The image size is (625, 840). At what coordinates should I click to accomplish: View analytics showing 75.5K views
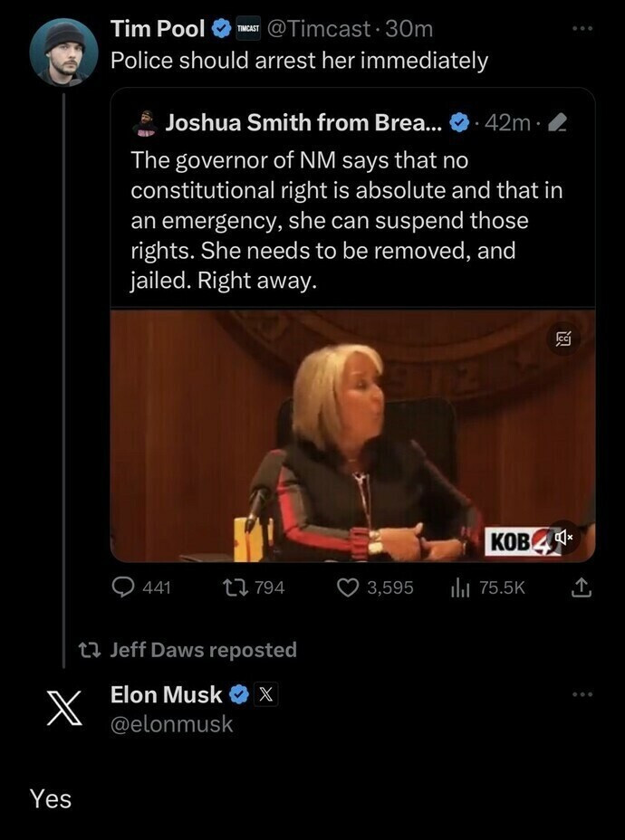460,587
